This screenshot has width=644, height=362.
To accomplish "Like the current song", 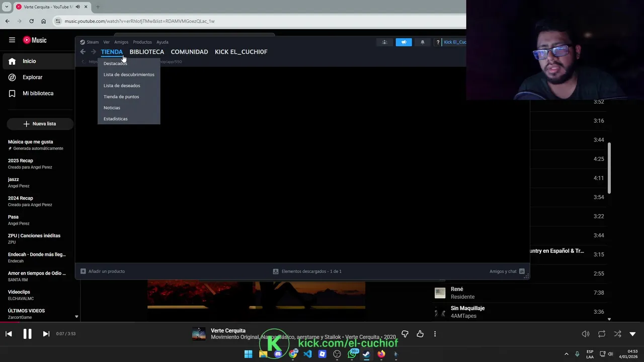I will pyautogui.click(x=420, y=334).
